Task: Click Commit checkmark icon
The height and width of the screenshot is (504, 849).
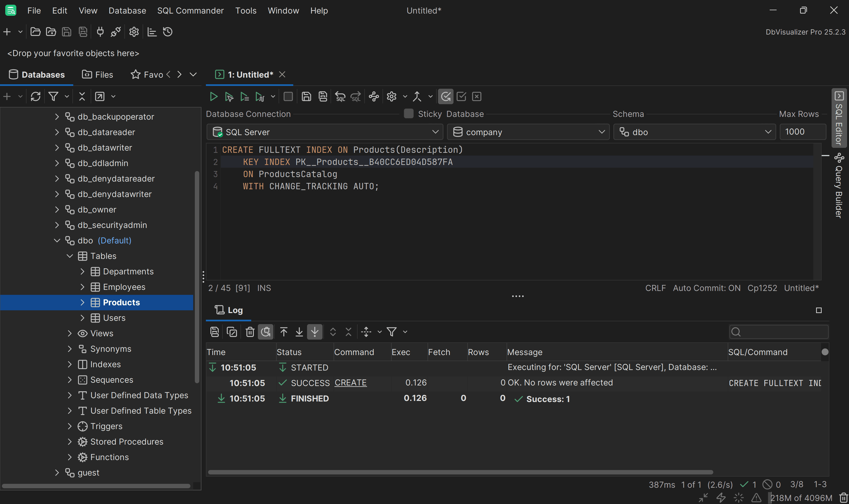Action: click(461, 97)
